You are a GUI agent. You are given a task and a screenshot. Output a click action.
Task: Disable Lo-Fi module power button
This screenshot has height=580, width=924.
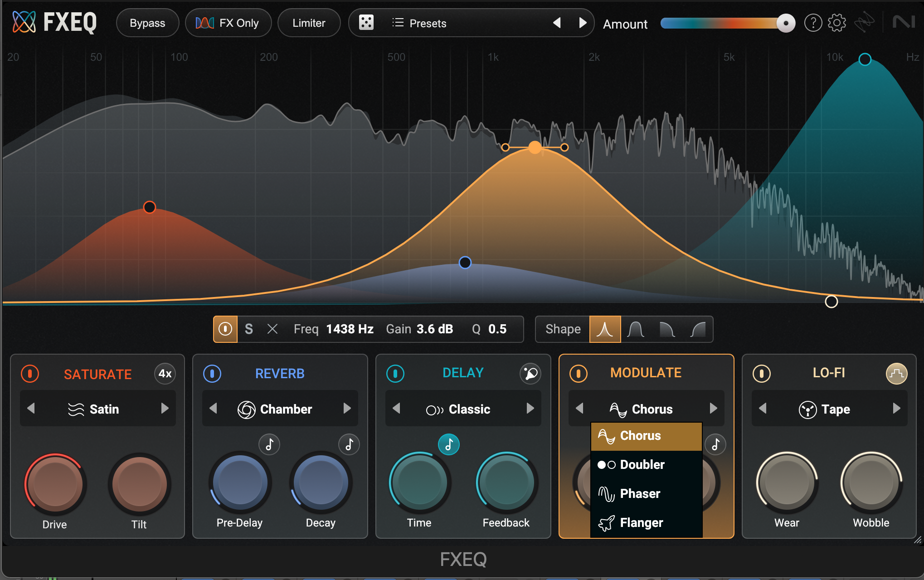(x=762, y=374)
